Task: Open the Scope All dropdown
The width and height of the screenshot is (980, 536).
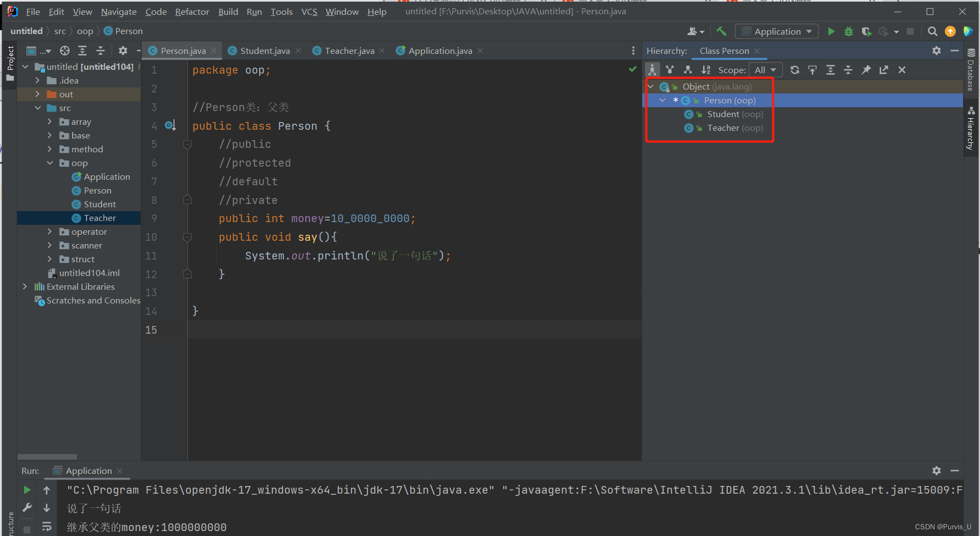Action: [765, 70]
